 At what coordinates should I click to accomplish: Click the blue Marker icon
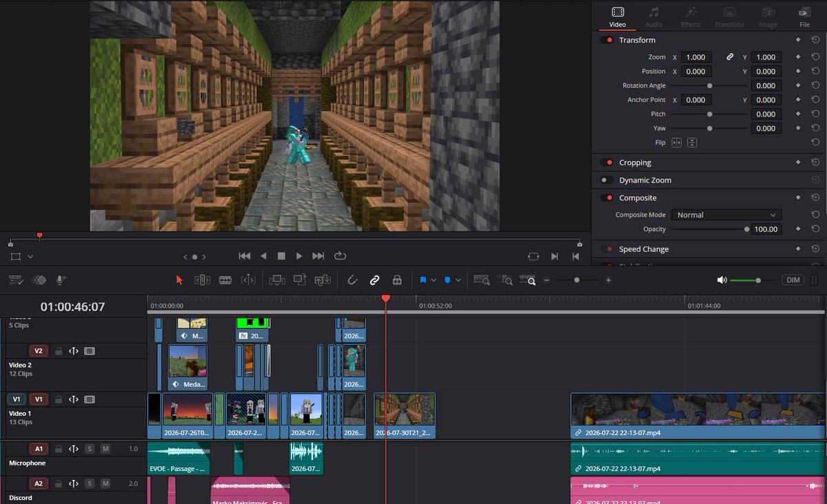pyautogui.click(x=447, y=280)
